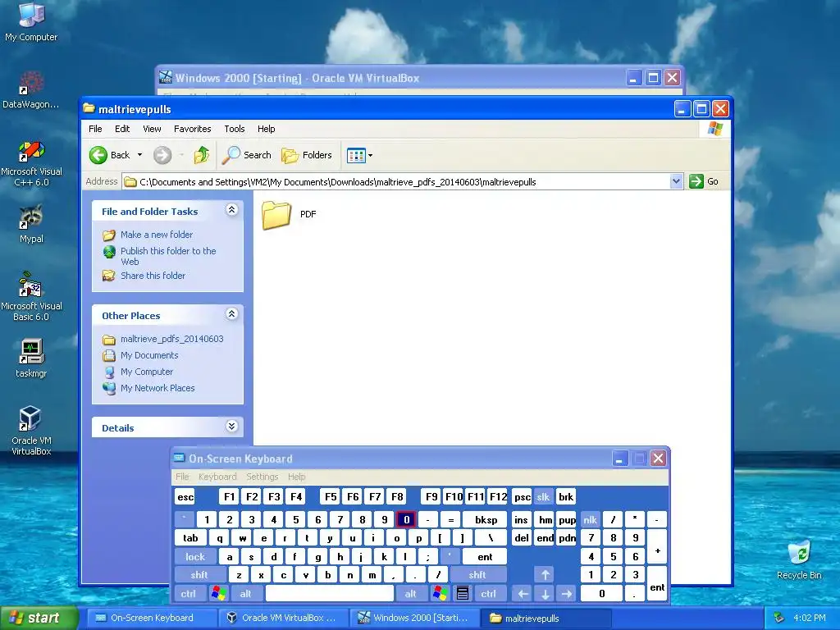Launch the Mypal browser shortcut
The height and width of the screenshot is (630, 840).
click(x=31, y=224)
